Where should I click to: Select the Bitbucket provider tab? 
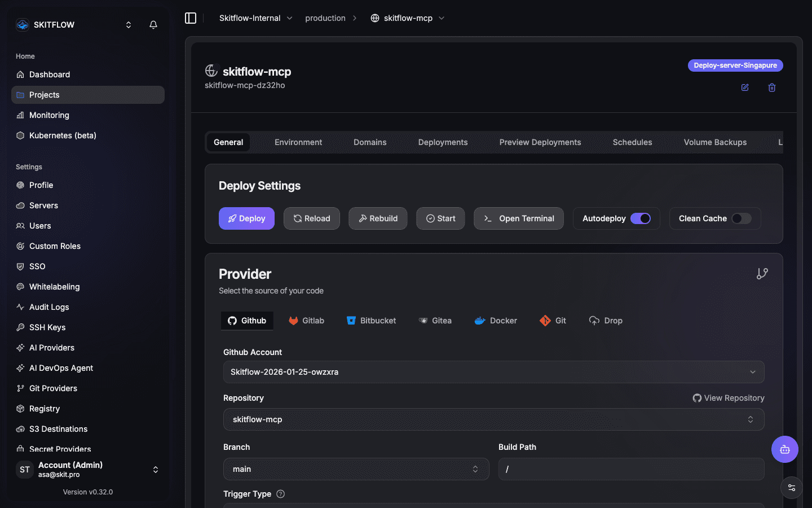[x=371, y=321]
